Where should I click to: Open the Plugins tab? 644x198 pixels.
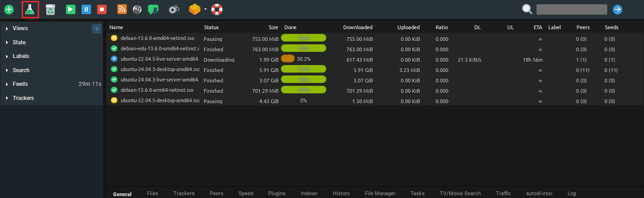tap(277, 194)
